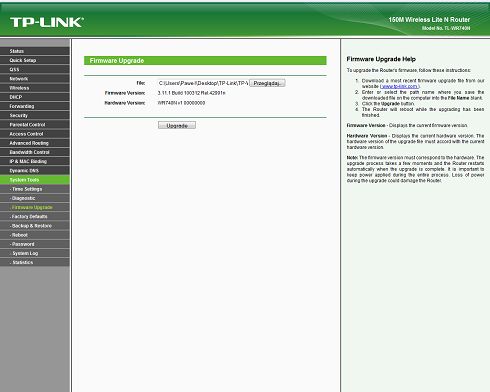This screenshot has width=490, height=392.
Task: Click the File: label
Action: [x=141, y=83]
